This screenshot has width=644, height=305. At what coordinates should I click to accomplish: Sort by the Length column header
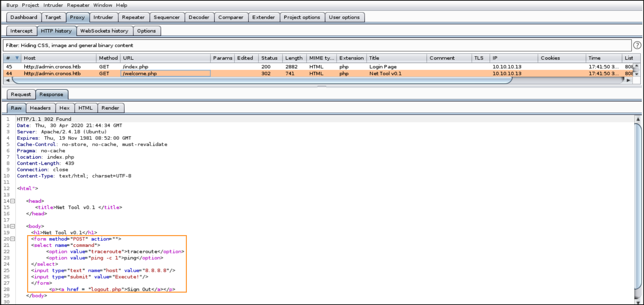coord(294,58)
